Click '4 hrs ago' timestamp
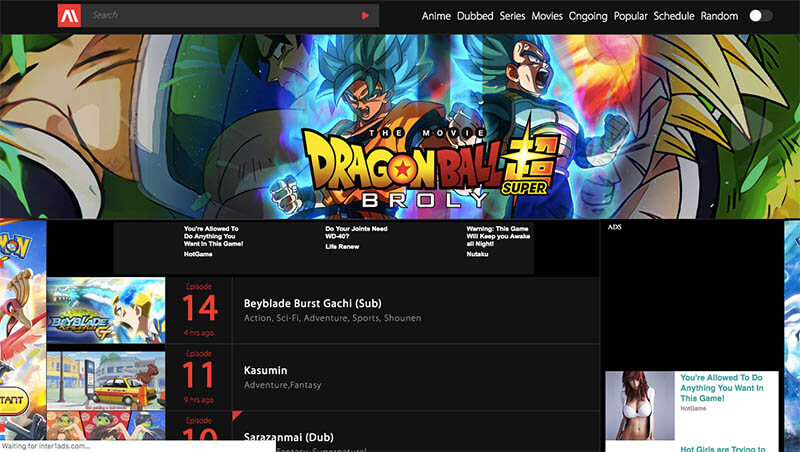The height and width of the screenshot is (452, 800). 199,333
